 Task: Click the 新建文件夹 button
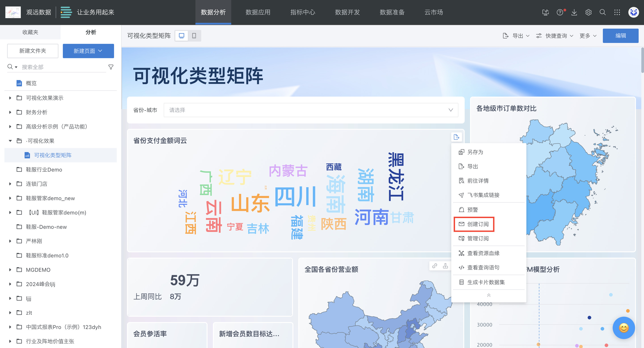[x=33, y=51]
